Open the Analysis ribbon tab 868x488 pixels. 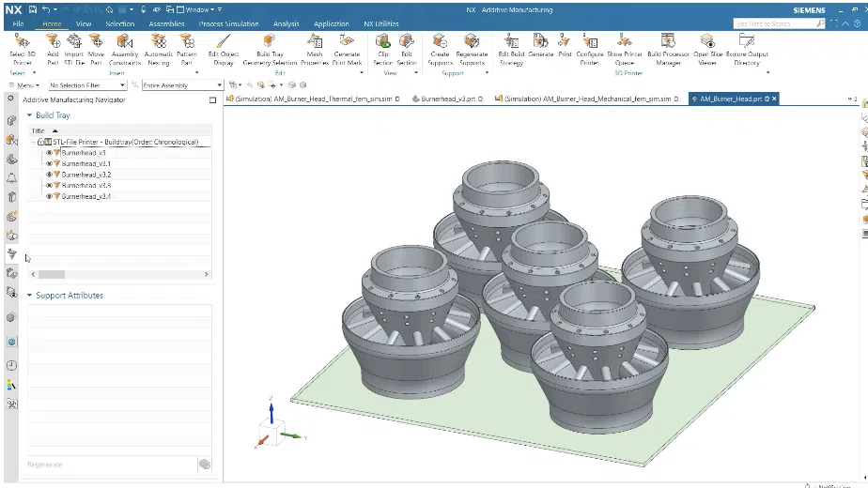(x=286, y=23)
